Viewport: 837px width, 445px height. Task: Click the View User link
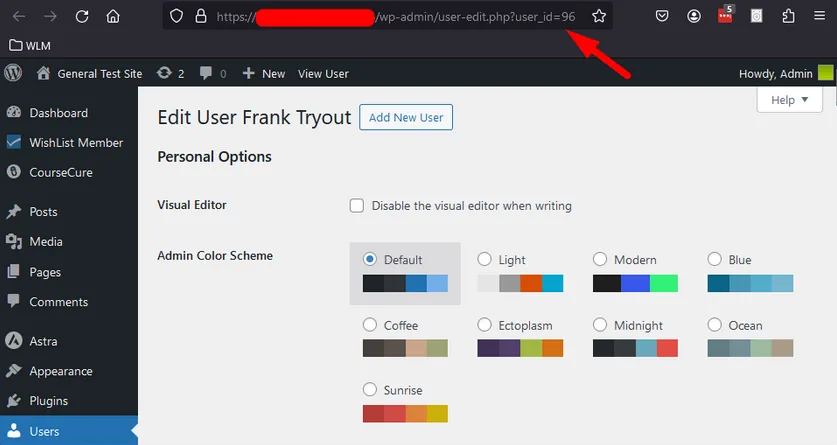323,74
